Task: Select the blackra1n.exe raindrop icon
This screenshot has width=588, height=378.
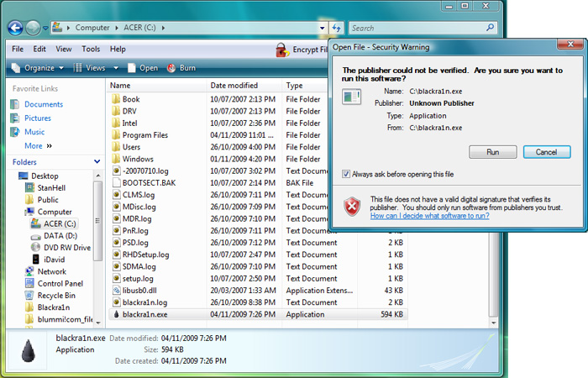Action: [x=116, y=314]
